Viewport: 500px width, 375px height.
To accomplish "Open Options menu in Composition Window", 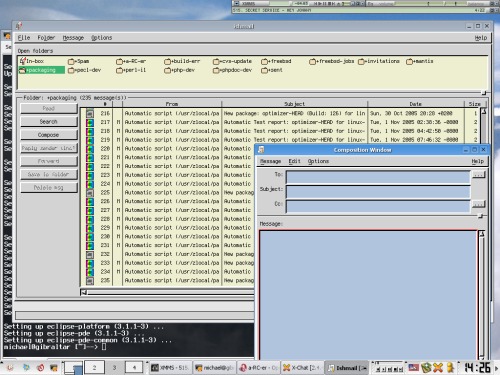I will 318,161.
